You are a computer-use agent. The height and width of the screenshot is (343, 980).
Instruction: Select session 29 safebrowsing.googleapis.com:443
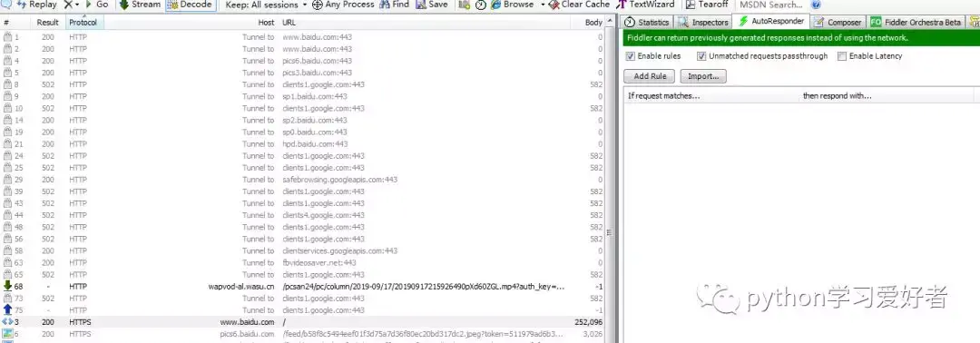coord(302,180)
